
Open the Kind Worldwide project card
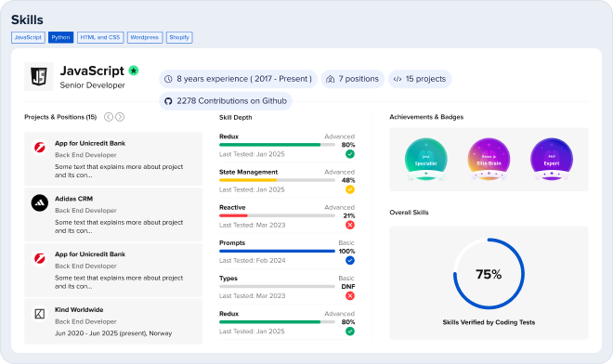113,321
